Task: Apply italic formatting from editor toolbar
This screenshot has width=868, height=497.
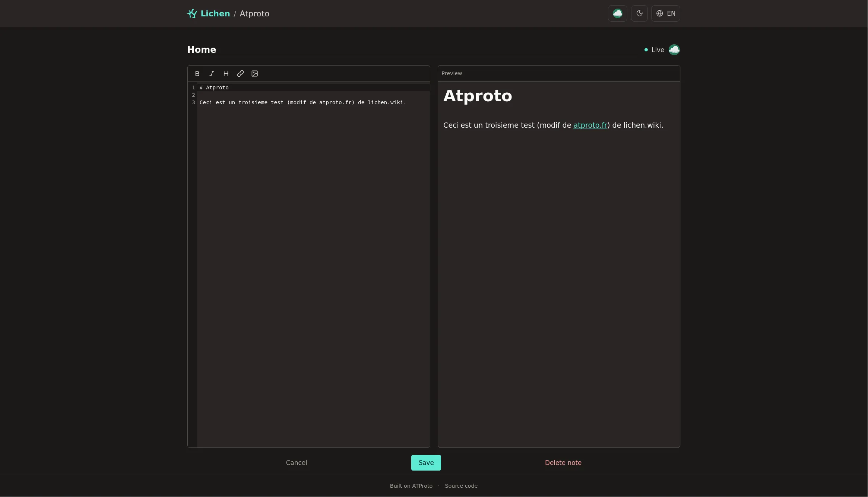Action: tap(212, 74)
